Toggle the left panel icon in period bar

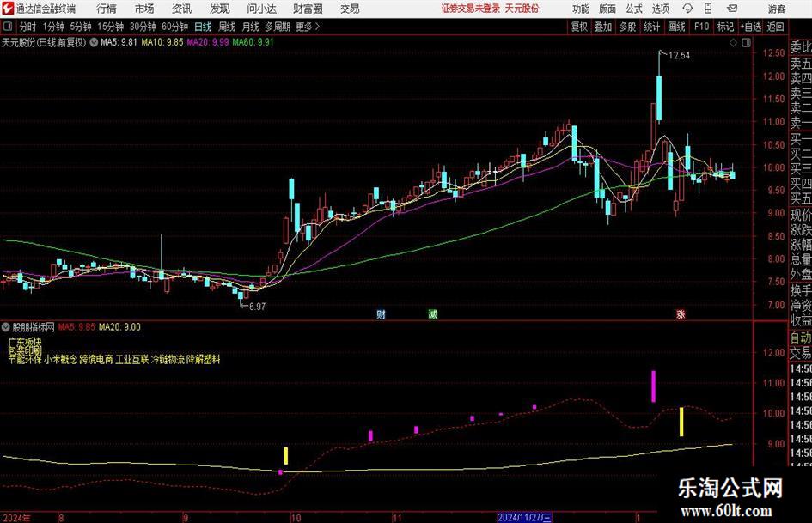point(8,27)
